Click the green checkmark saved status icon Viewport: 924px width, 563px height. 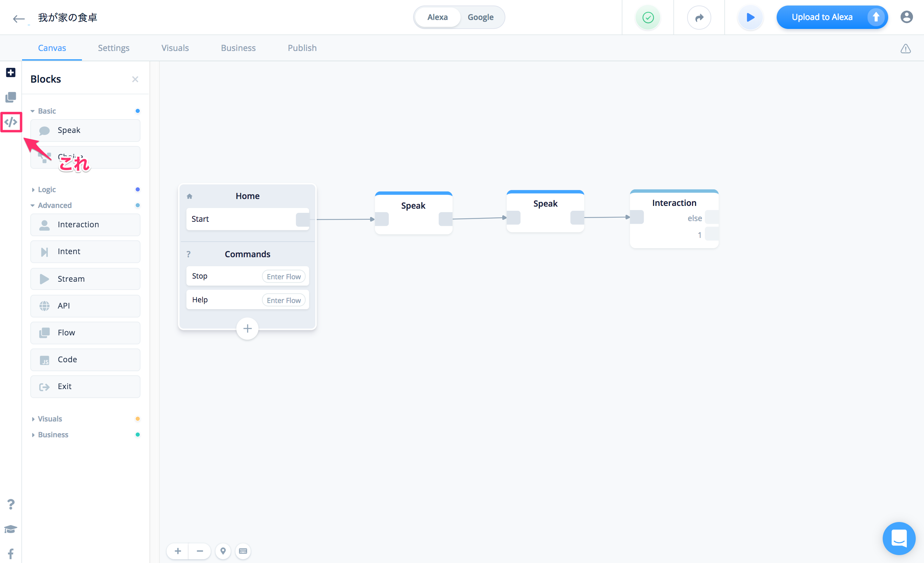tap(648, 17)
